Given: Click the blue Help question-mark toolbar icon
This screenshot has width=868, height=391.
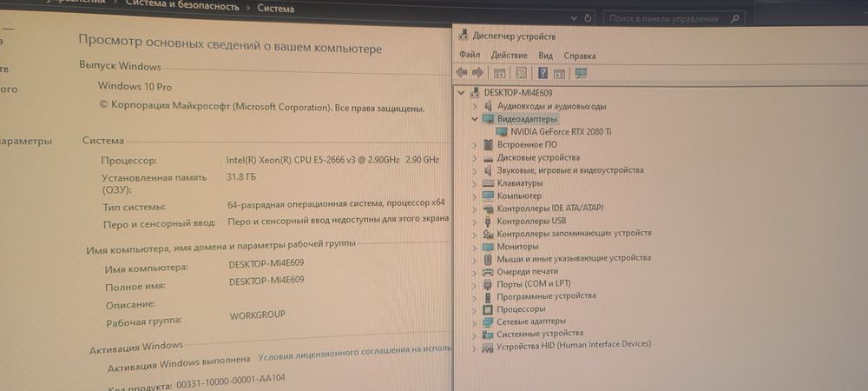Looking at the screenshot, I should 542,73.
